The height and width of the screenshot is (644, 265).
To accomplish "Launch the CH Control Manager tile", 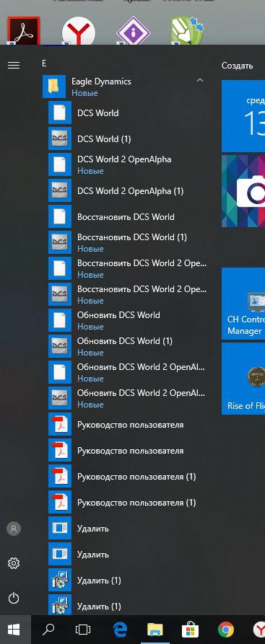I will click(x=243, y=304).
